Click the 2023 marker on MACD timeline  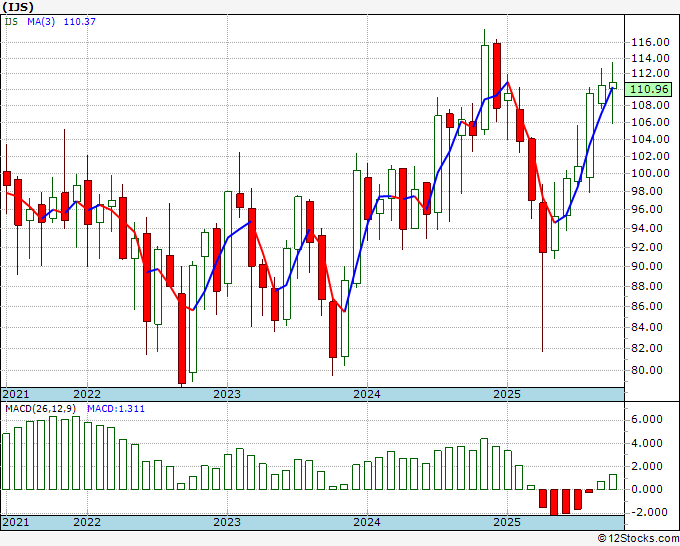tap(227, 522)
